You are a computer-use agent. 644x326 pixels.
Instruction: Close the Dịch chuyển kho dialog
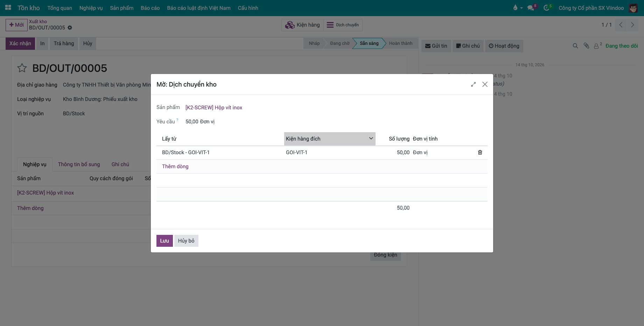[x=485, y=84]
